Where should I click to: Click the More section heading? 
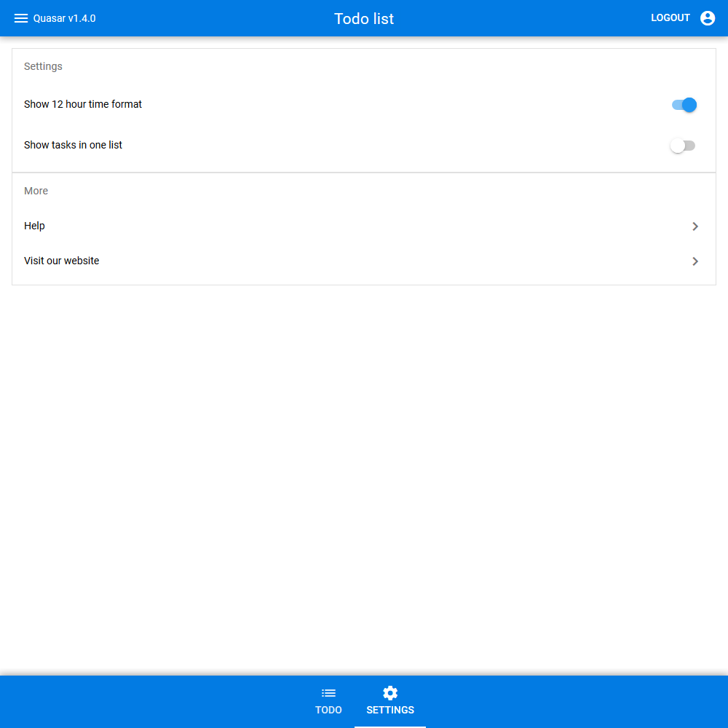coord(36,191)
